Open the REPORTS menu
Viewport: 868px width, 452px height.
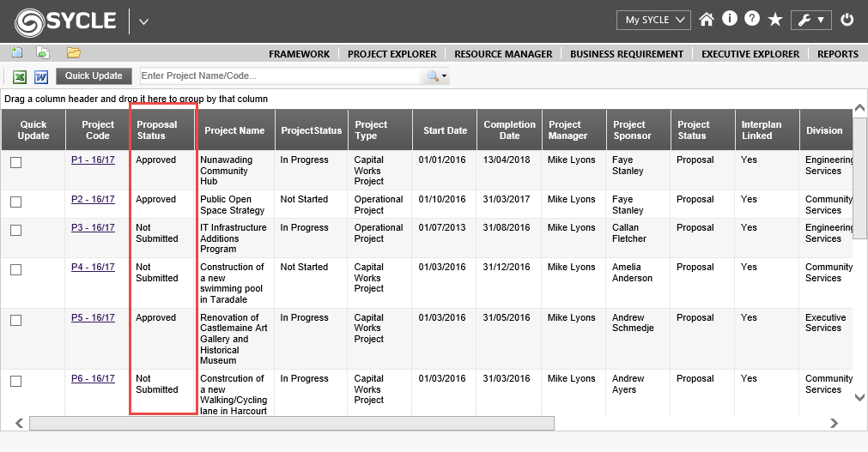point(838,54)
